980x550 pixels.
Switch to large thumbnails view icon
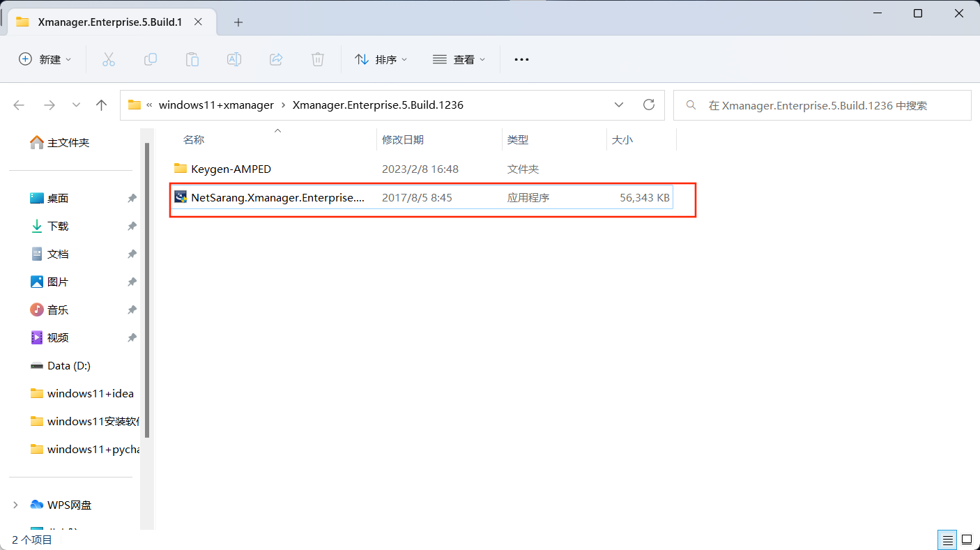pyautogui.click(x=967, y=540)
